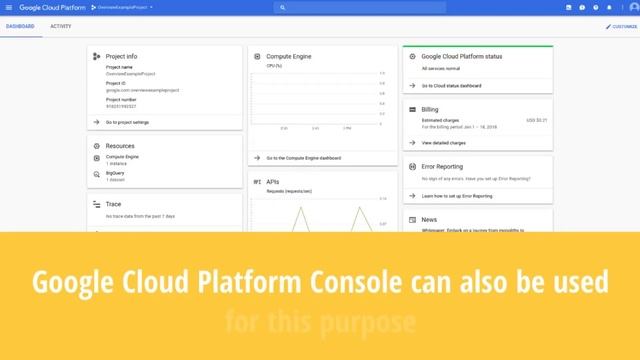The height and width of the screenshot is (360, 640).
Task: Click the Error Reporting card icon
Action: tap(412, 167)
